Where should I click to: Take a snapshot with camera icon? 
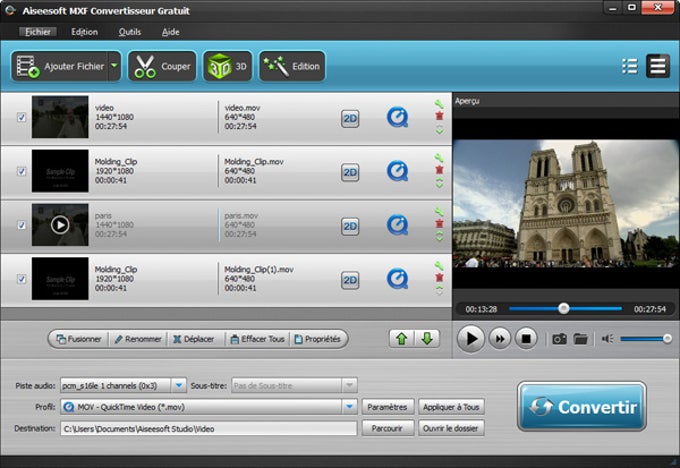[x=559, y=339]
